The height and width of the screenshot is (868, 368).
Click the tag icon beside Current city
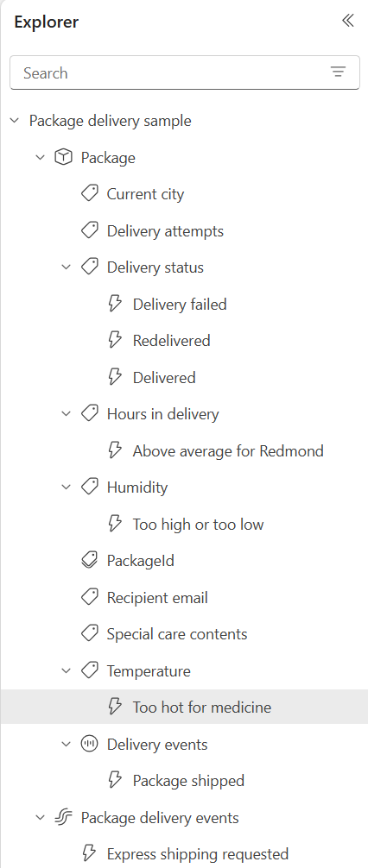(89, 194)
